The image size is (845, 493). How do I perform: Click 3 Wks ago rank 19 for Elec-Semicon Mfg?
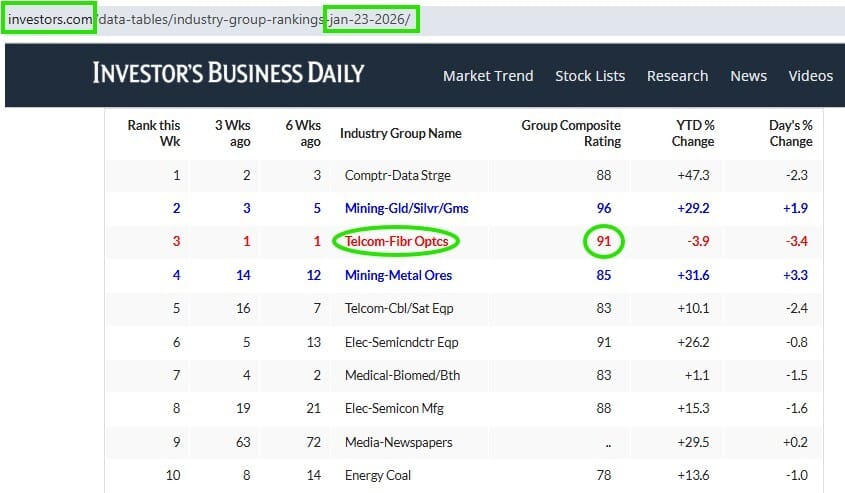click(x=243, y=408)
